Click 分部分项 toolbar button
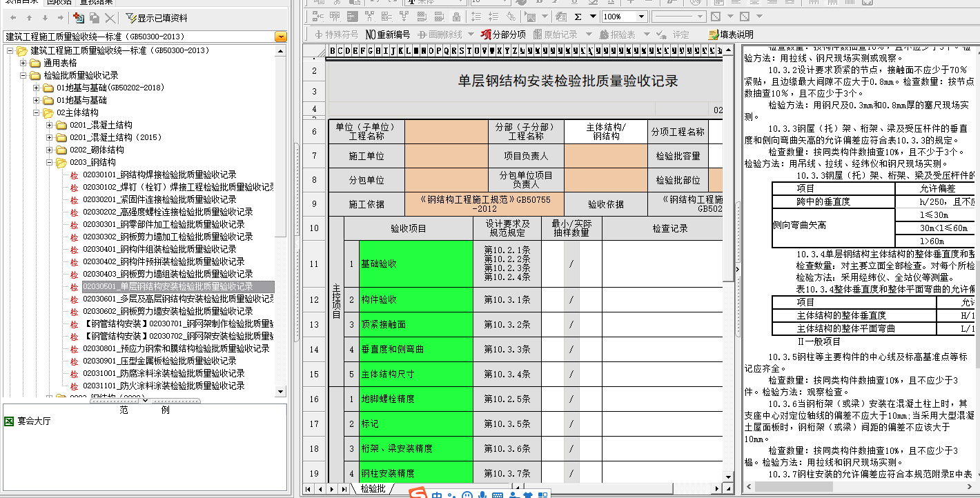This screenshot has height=498, width=980. [x=503, y=34]
